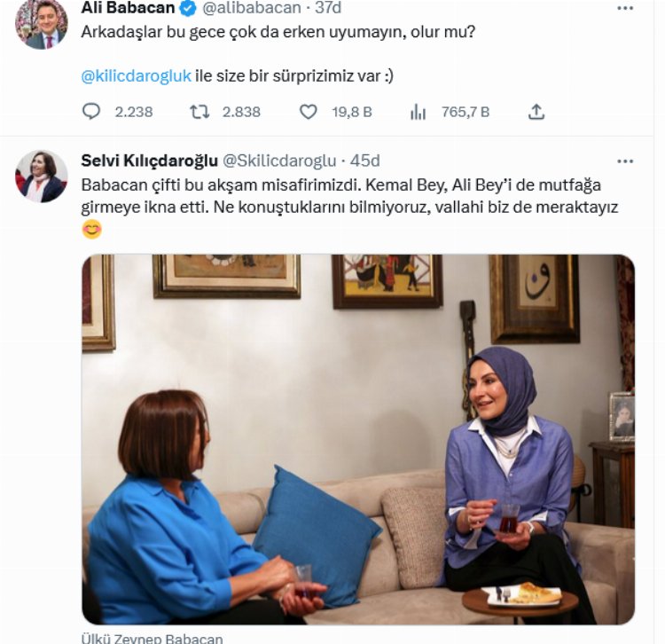The height and width of the screenshot is (644, 665).
Task: Open the tweet photo of two women
Action: click(x=358, y=439)
